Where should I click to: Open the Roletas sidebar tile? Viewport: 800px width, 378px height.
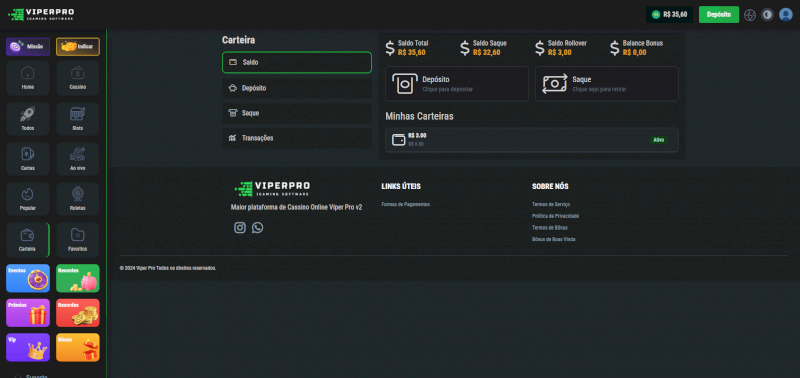pos(78,199)
